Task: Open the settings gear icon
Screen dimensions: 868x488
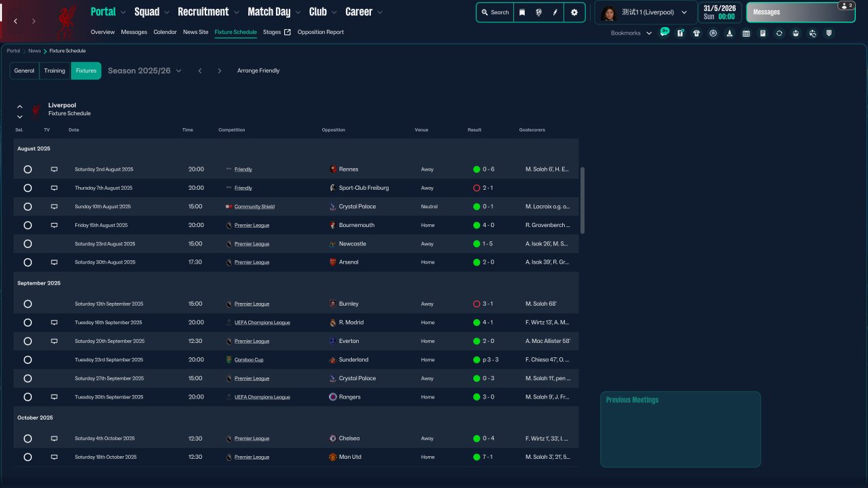Action: (x=574, y=12)
